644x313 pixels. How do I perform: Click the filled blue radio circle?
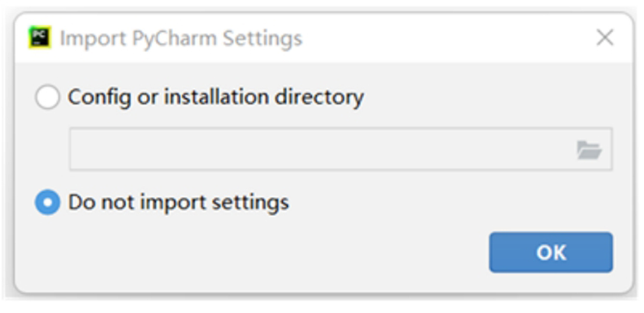point(47,202)
